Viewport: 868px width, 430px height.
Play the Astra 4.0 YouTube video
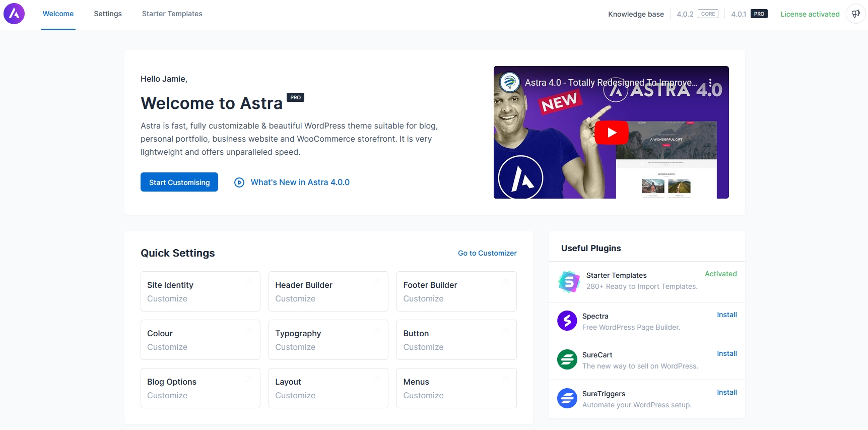pyautogui.click(x=612, y=133)
